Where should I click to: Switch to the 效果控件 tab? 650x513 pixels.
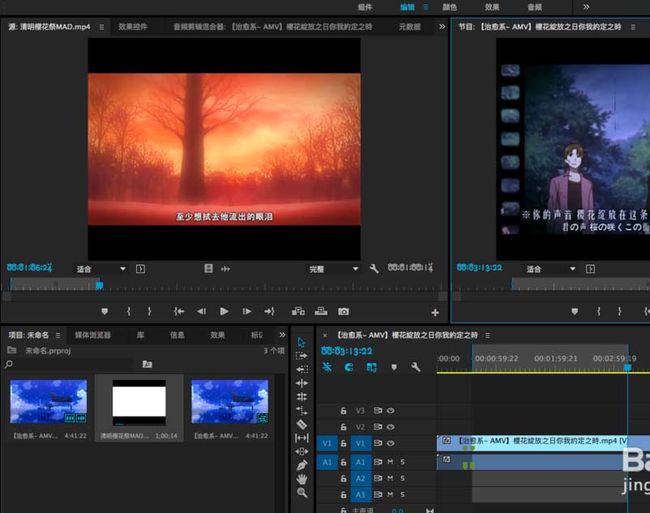133,27
